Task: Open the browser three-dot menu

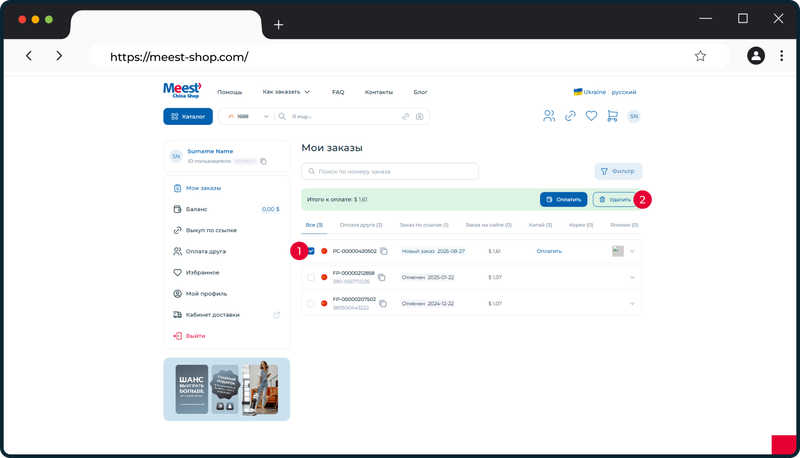Action: pos(781,56)
